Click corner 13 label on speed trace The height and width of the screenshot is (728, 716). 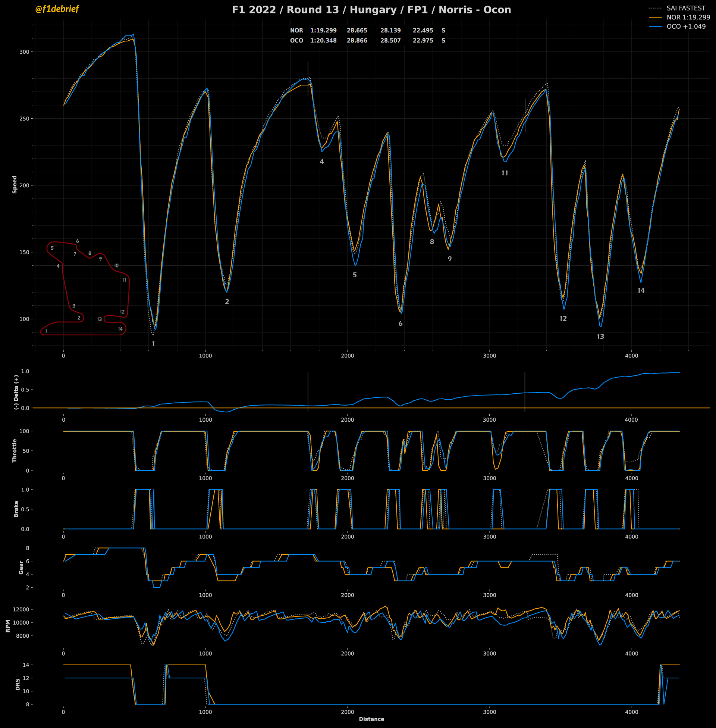[600, 337]
